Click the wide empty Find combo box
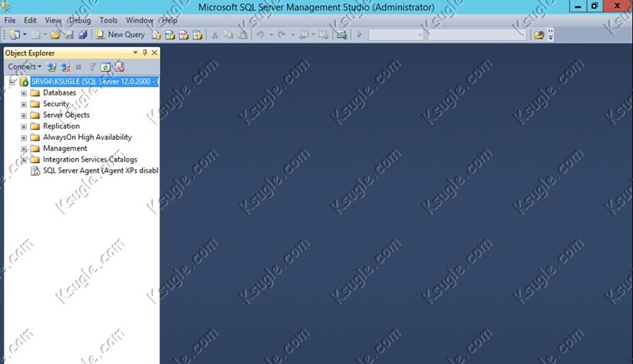Viewport: 633px width, 364px height. 476,35
